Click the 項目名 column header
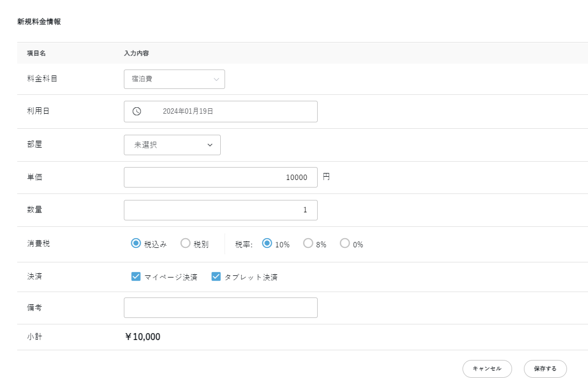This screenshot has height=388, width=588. point(37,53)
